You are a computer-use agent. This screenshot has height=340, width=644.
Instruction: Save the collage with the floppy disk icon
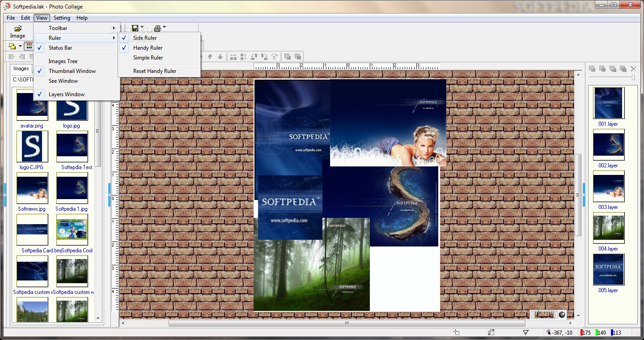[135, 28]
